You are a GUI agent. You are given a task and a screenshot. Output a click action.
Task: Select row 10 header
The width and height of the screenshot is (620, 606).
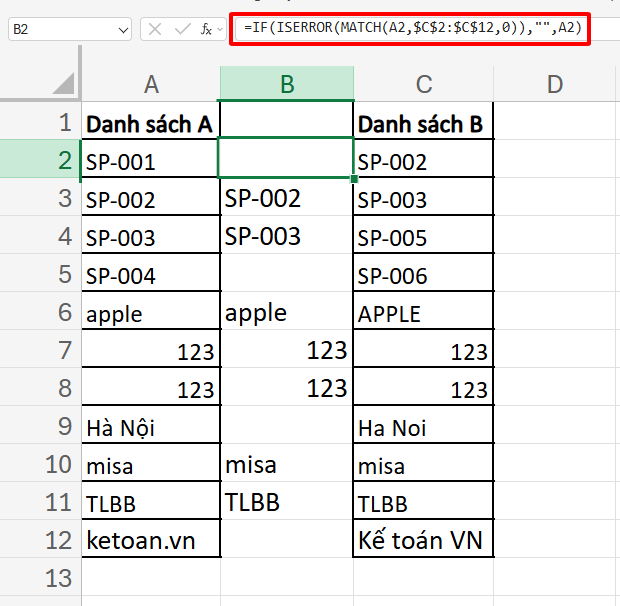point(40,463)
